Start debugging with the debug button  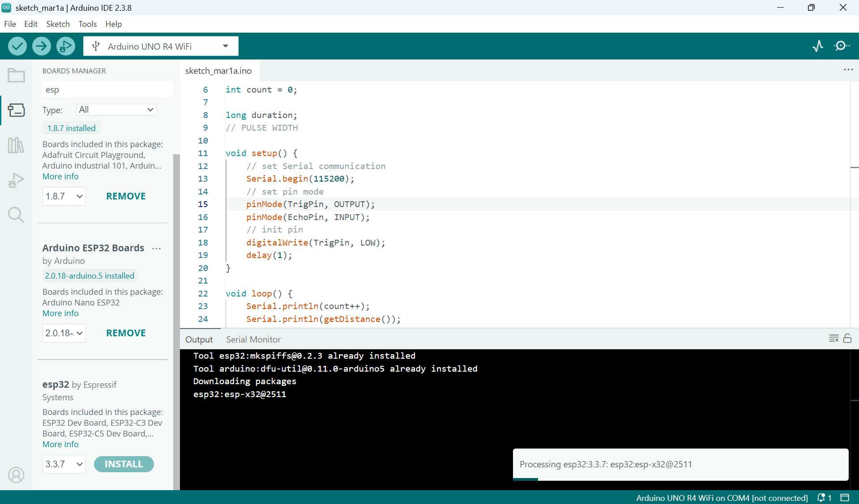click(x=66, y=46)
